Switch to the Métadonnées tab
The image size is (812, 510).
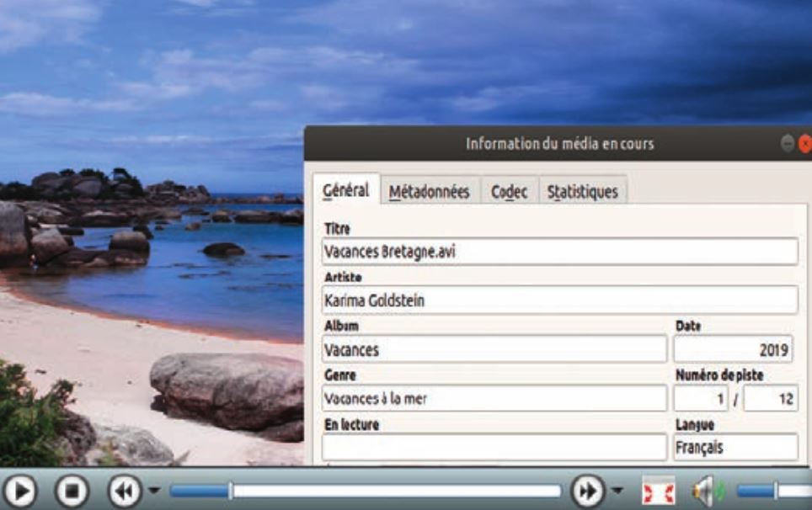point(429,192)
